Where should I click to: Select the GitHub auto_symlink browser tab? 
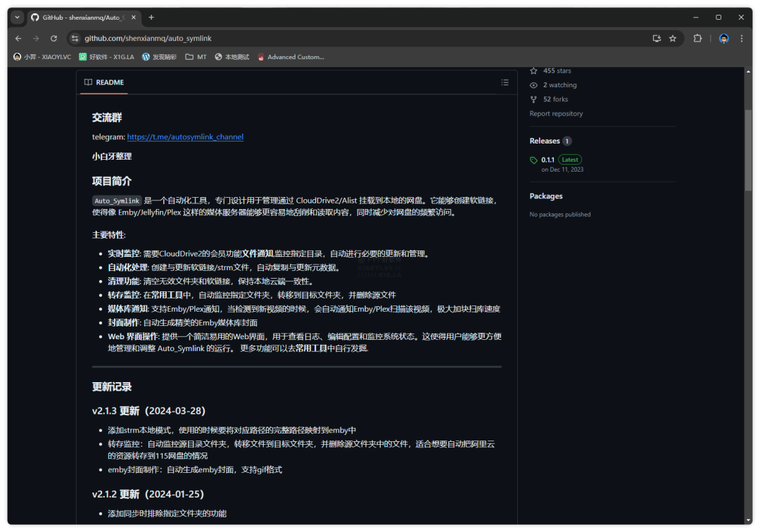77,16
